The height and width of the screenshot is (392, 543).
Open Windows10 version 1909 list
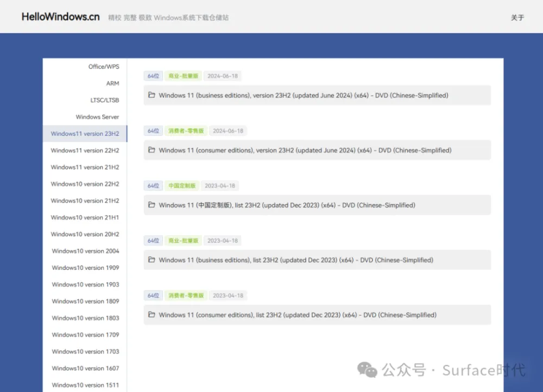[x=85, y=268]
